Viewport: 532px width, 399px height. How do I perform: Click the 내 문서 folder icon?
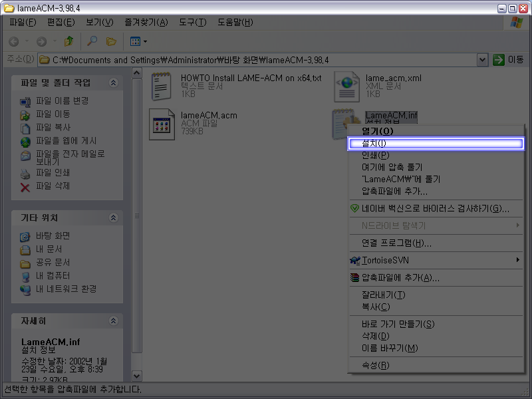pyautogui.click(x=25, y=250)
